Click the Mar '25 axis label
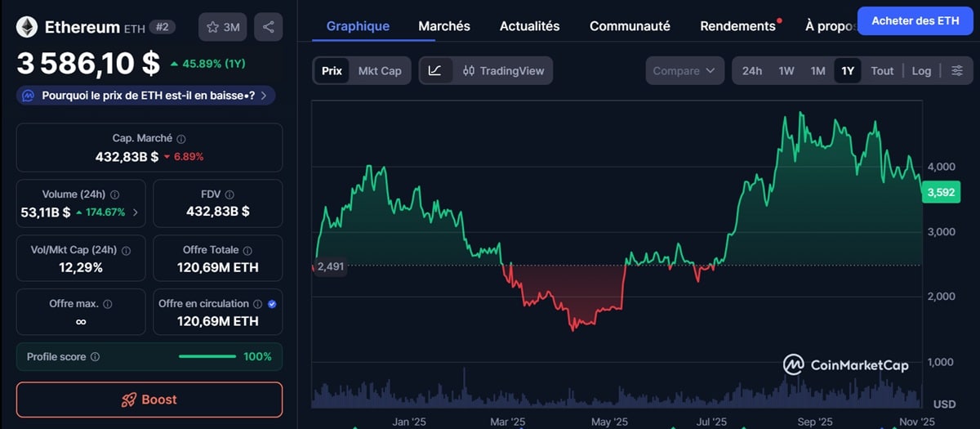The width and height of the screenshot is (980, 429). pos(506,422)
